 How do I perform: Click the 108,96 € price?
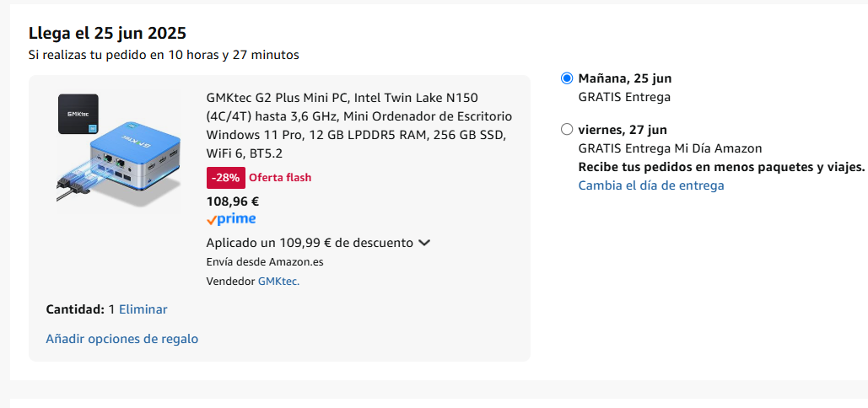(233, 201)
